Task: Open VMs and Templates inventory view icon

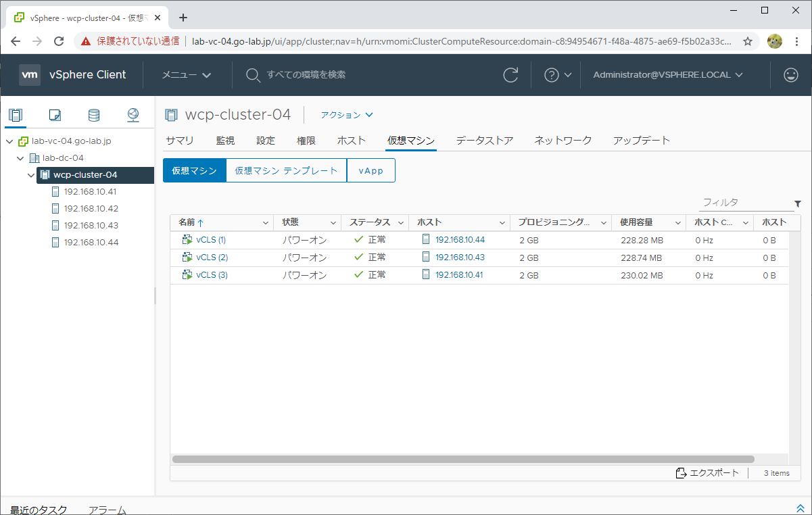Action: pyautogui.click(x=55, y=115)
